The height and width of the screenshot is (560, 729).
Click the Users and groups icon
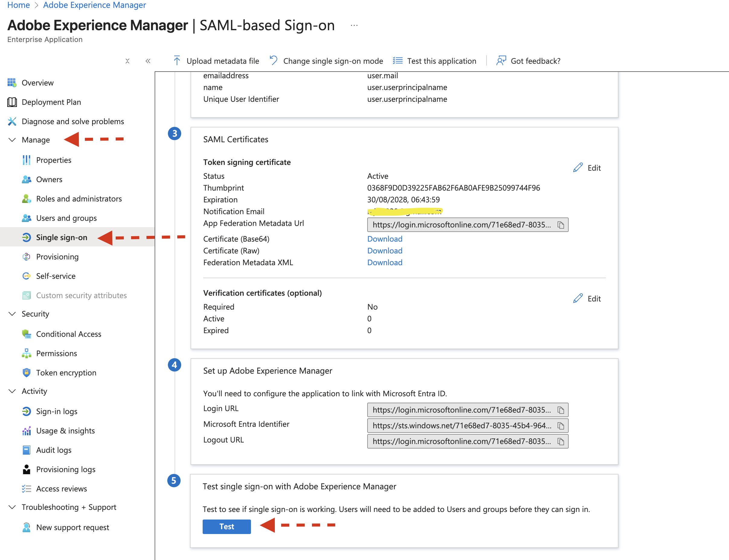pyautogui.click(x=26, y=218)
